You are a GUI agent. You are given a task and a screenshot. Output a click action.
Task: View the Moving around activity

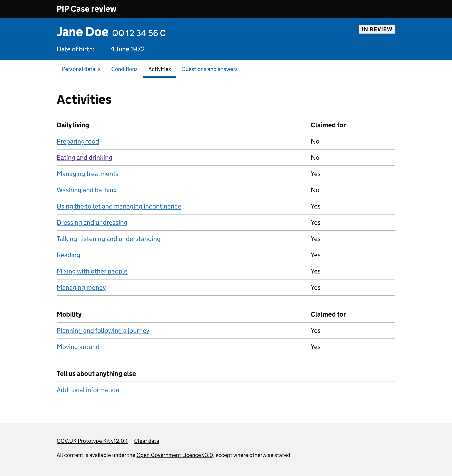pyautogui.click(x=78, y=347)
